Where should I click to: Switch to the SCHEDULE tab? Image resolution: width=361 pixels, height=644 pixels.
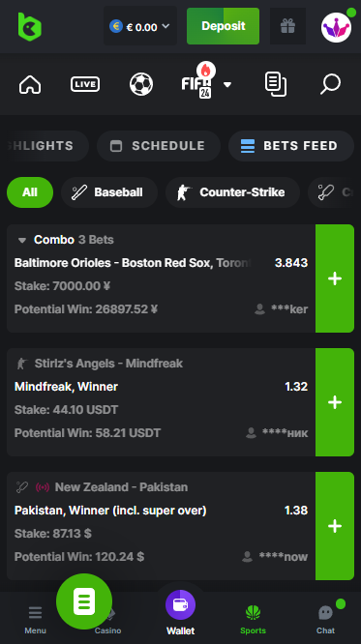pyautogui.click(x=159, y=146)
